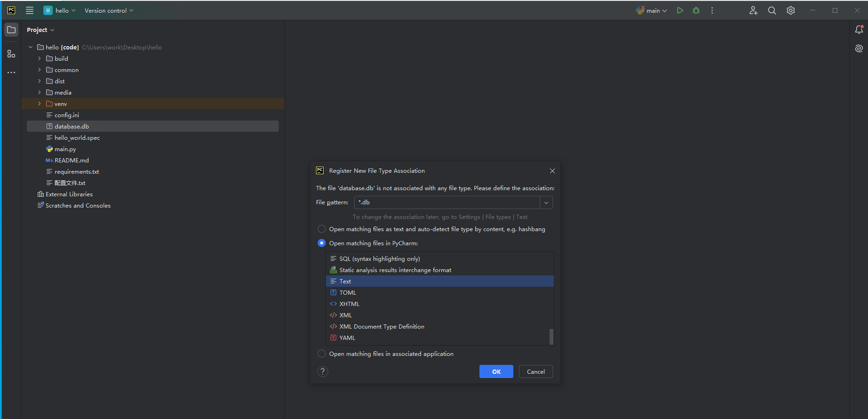Open the Project view options dropdown
The width and height of the screenshot is (868, 419).
[41, 30]
